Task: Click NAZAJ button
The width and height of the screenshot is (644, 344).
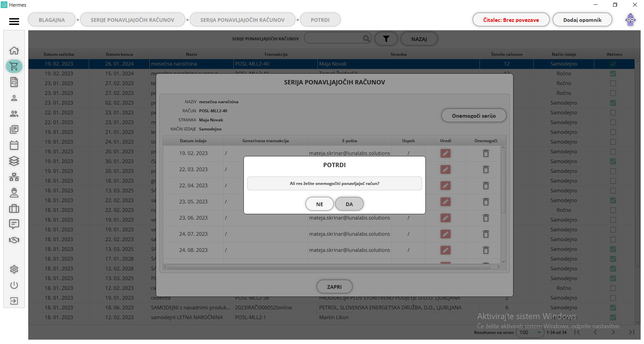Action: [419, 39]
